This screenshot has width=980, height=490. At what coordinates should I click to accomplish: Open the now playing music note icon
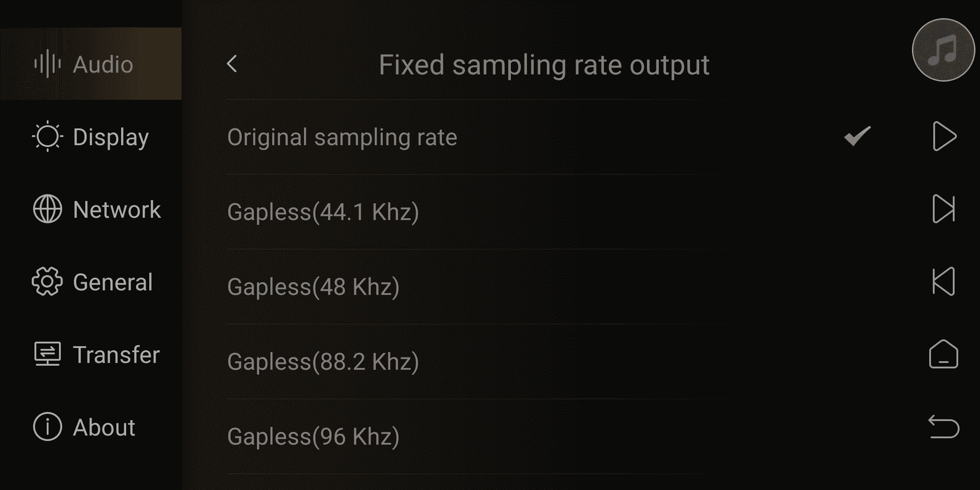click(943, 50)
